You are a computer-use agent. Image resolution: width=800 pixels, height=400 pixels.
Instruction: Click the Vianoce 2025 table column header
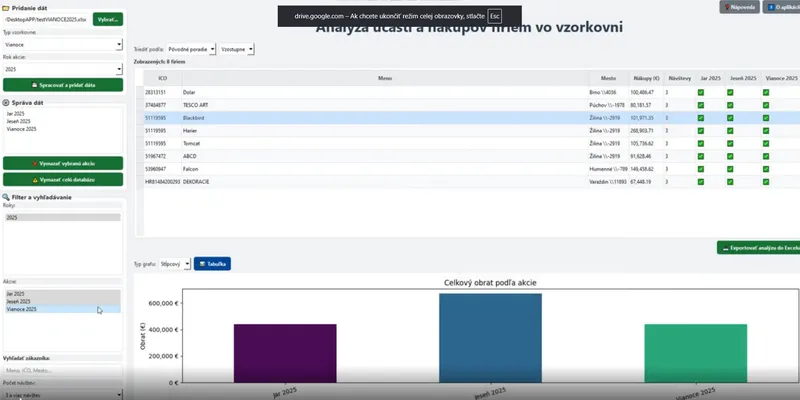[x=781, y=78]
